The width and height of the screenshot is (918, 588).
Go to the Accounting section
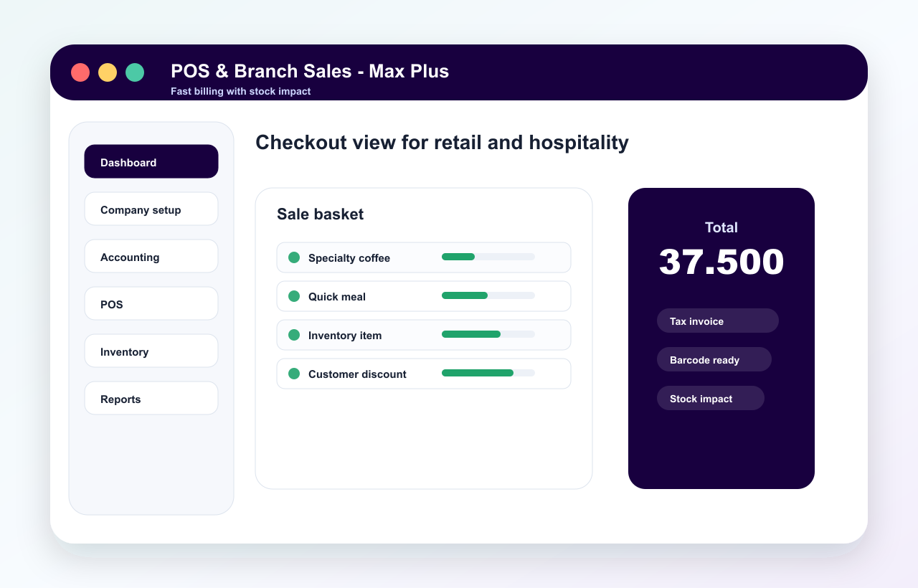151,256
